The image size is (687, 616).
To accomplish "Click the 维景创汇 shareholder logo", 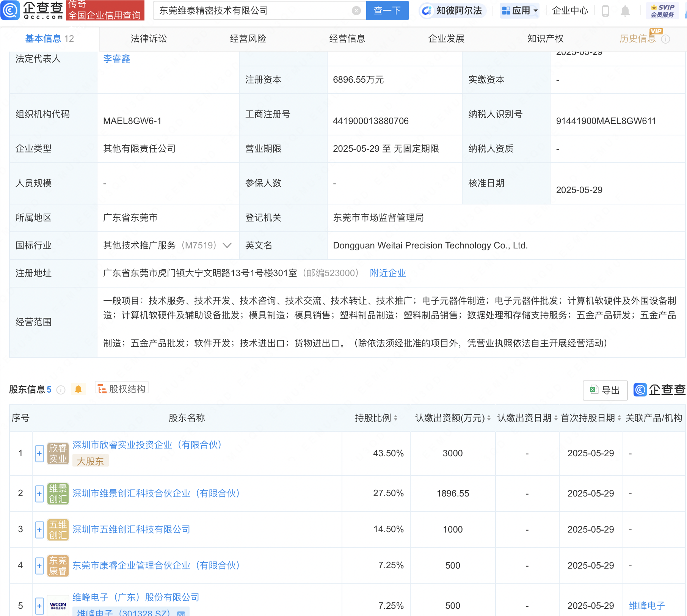I will coord(58,493).
